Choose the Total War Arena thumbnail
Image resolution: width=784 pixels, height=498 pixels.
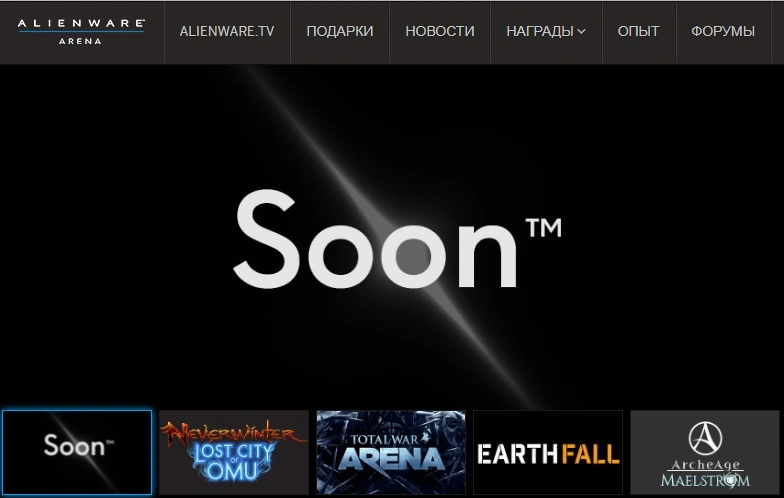pos(391,452)
